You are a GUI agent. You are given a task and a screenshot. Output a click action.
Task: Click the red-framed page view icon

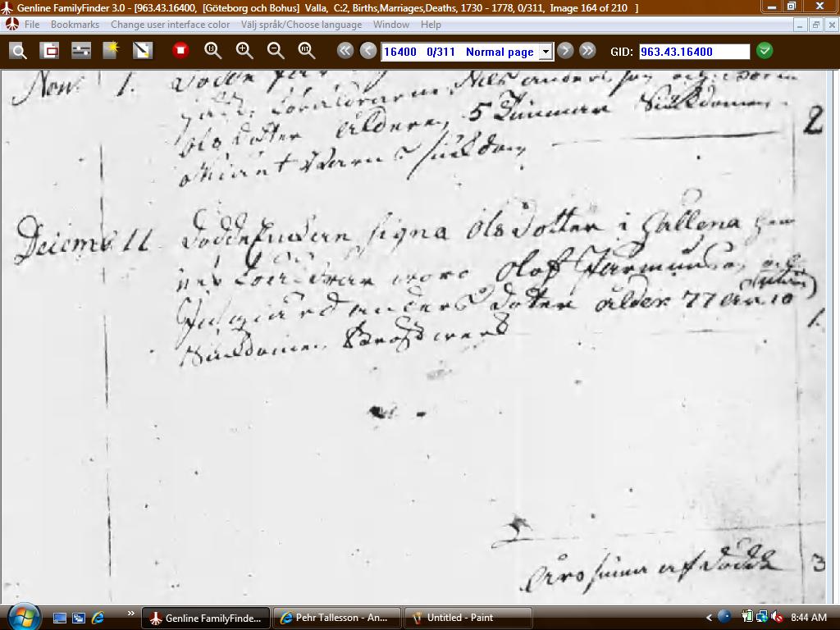pos(49,52)
